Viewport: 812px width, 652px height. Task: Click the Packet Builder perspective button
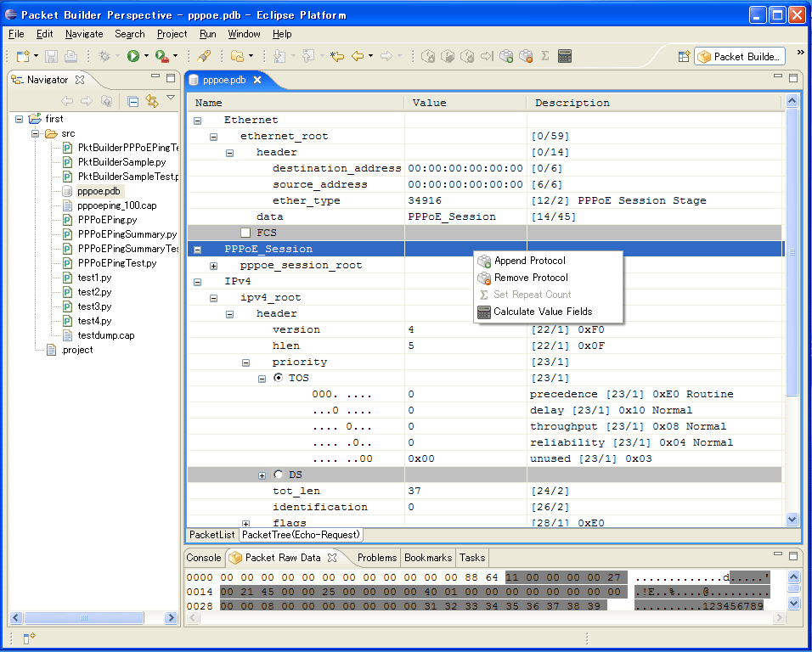coord(740,56)
